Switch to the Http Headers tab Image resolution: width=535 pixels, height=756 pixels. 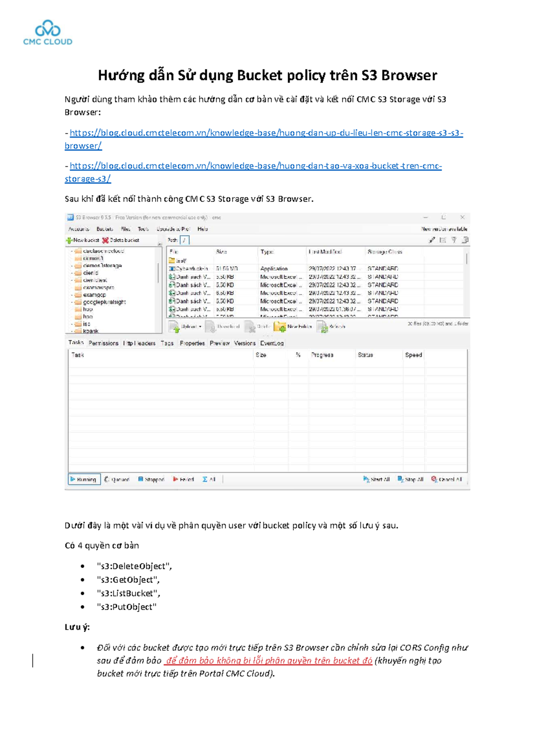tap(140, 343)
